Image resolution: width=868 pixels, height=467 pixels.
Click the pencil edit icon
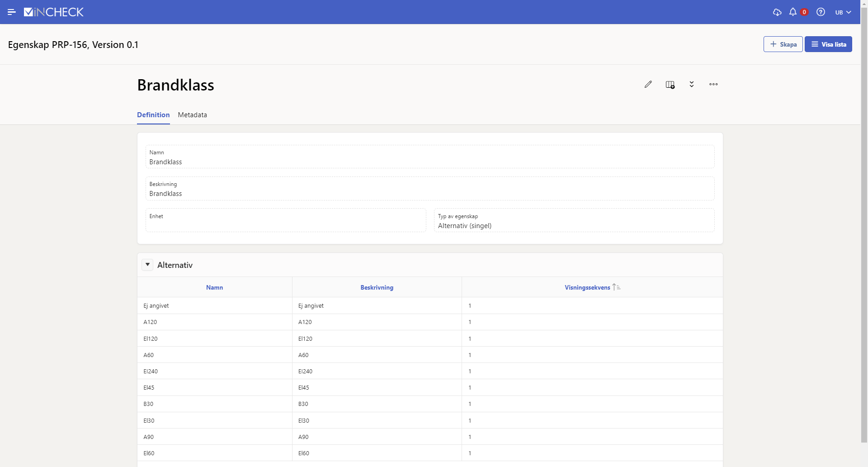[x=648, y=85]
